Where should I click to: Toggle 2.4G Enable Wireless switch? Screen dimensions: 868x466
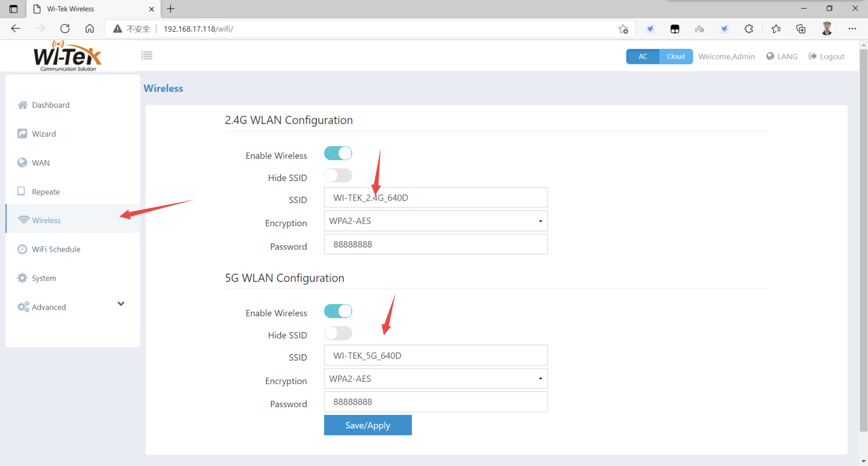pos(338,153)
